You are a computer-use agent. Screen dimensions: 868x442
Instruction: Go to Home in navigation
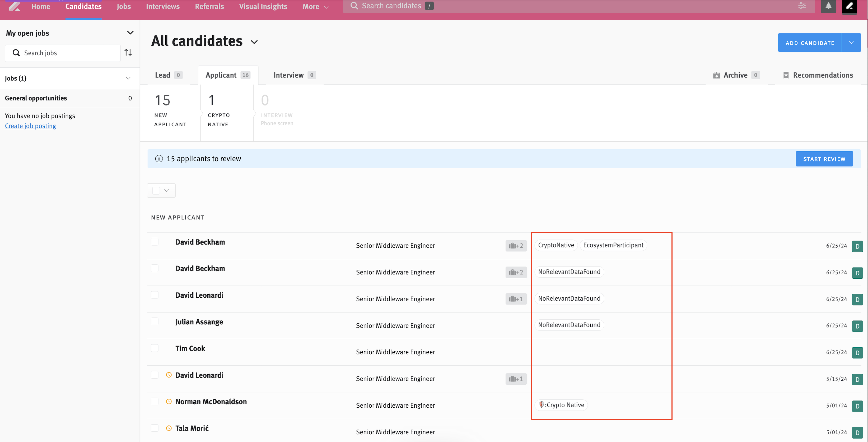(x=41, y=6)
